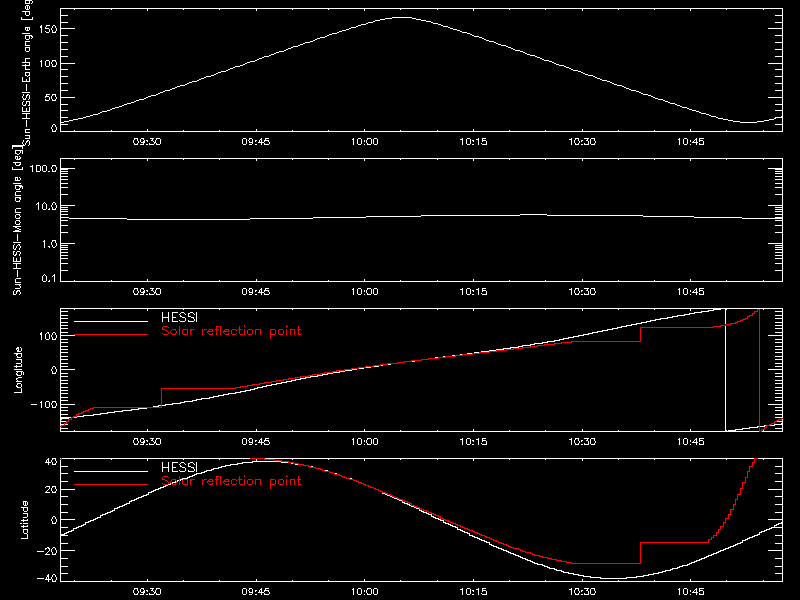Click the HESSI legend label in Latitude panel
The width and height of the screenshot is (800, 600).
tap(179, 467)
